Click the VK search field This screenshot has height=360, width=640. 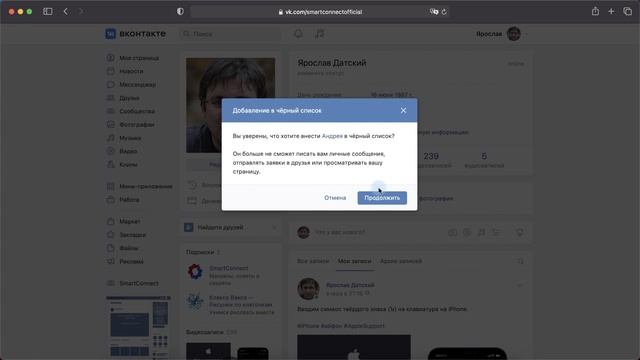coord(231,34)
